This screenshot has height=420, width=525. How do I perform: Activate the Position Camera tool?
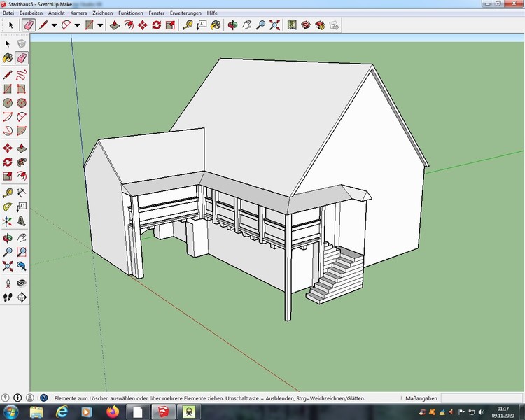[8, 283]
